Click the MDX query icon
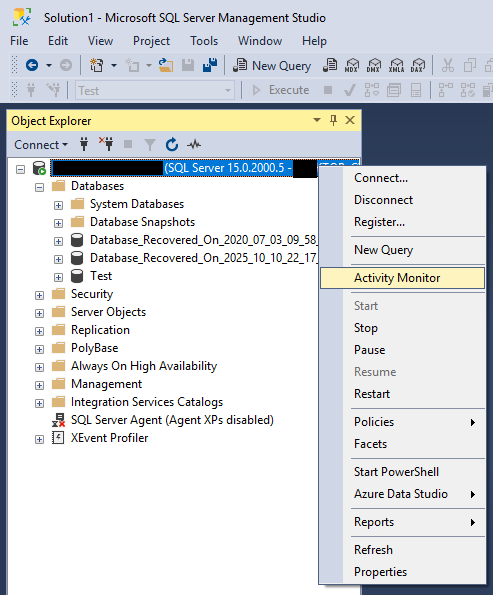 tap(352, 65)
